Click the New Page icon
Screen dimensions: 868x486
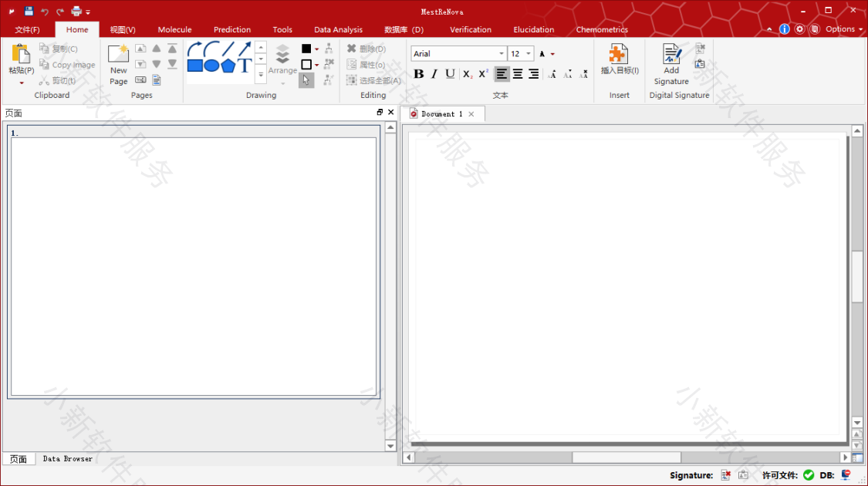(118, 54)
